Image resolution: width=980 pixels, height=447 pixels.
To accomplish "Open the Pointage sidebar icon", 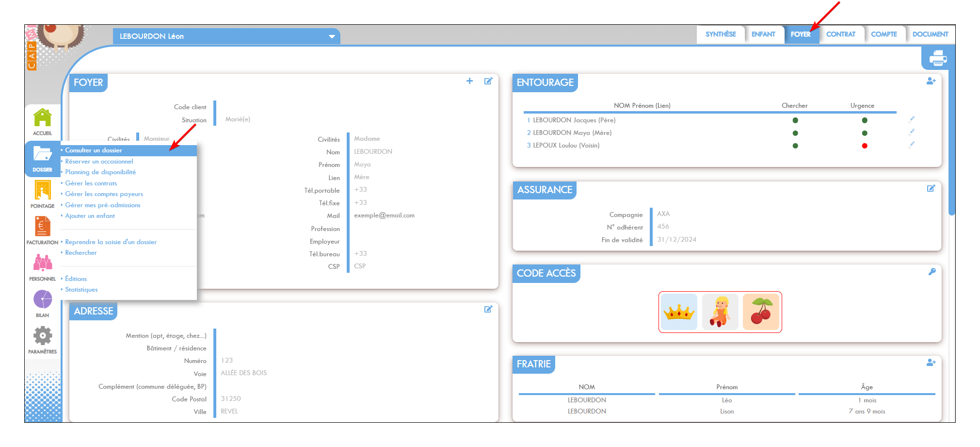I will pyautogui.click(x=43, y=190).
